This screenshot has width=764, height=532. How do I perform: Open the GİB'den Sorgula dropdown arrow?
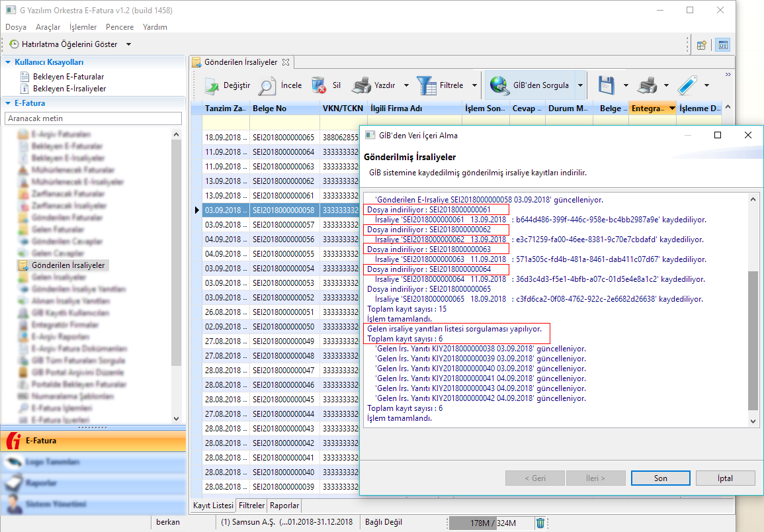pos(580,85)
